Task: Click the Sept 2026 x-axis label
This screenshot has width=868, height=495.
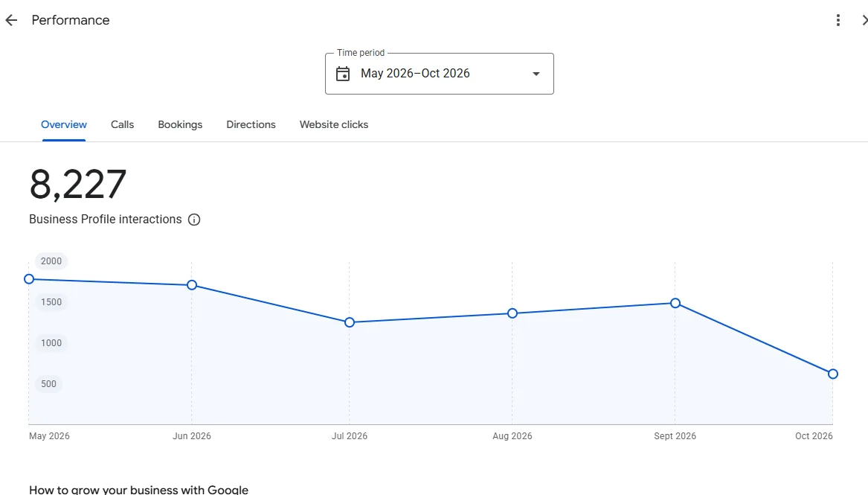Action: pyautogui.click(x=675, y=436)
